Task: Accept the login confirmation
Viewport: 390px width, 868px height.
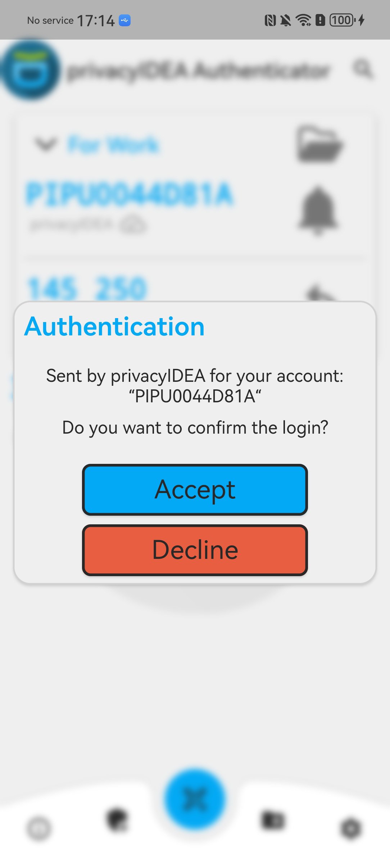Action: (x=195, y=489)
